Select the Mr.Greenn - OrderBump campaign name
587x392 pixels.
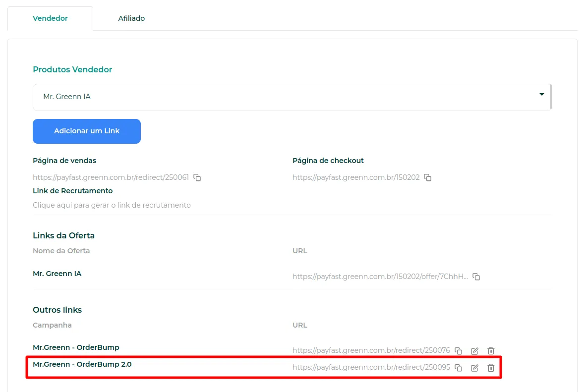pos(76,347)
